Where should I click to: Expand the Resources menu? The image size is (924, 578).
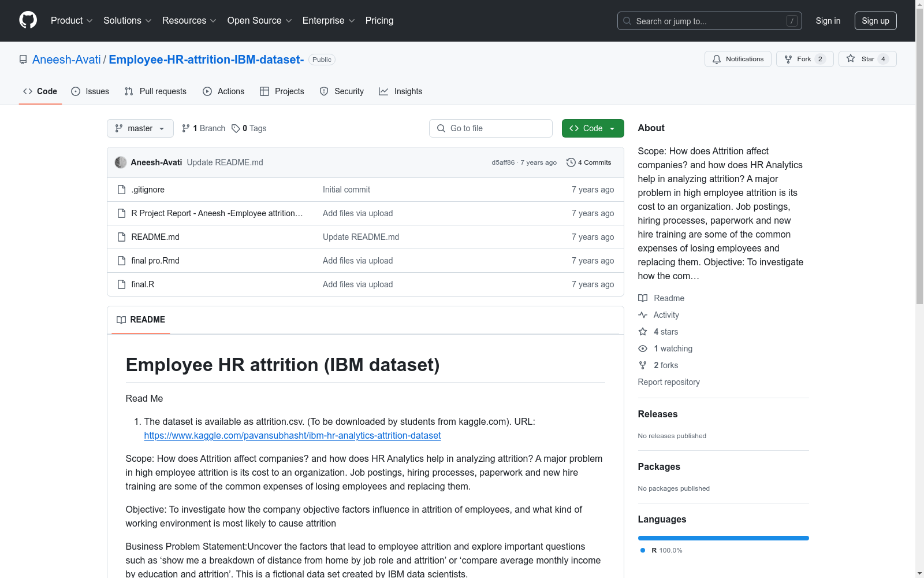189,20
